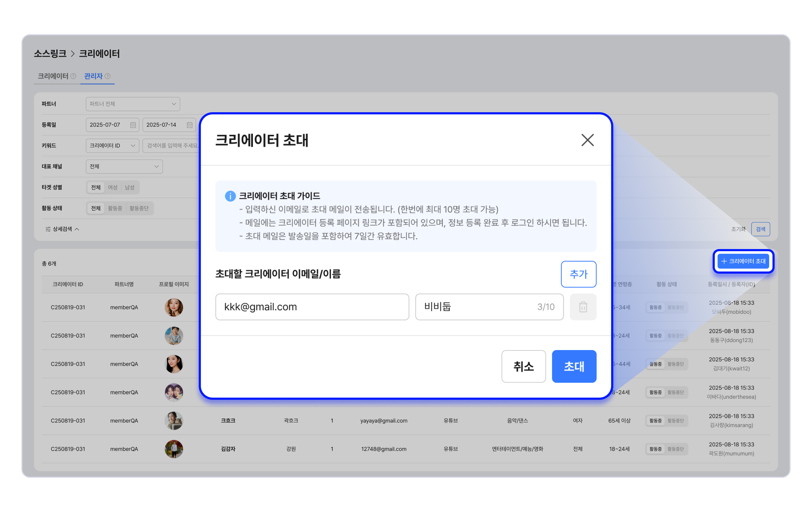
Task: Close the 크리에이터 초대 dialog with X
Action: point(587,140)
